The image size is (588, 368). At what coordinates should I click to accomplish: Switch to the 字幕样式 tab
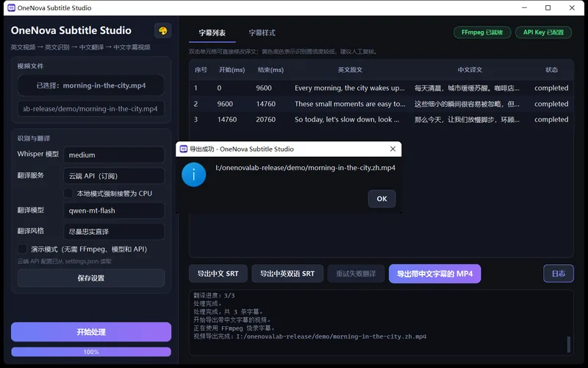(x=262, y=33)
